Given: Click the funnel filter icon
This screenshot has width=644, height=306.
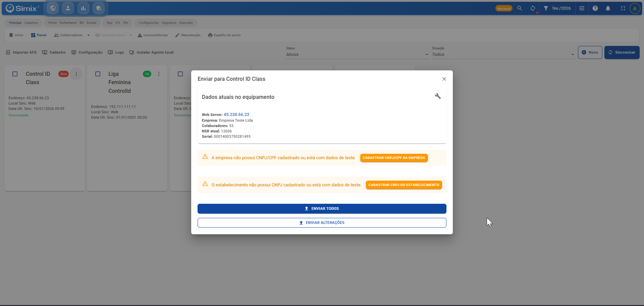Looking at the screenshot, I should [546, 8].
